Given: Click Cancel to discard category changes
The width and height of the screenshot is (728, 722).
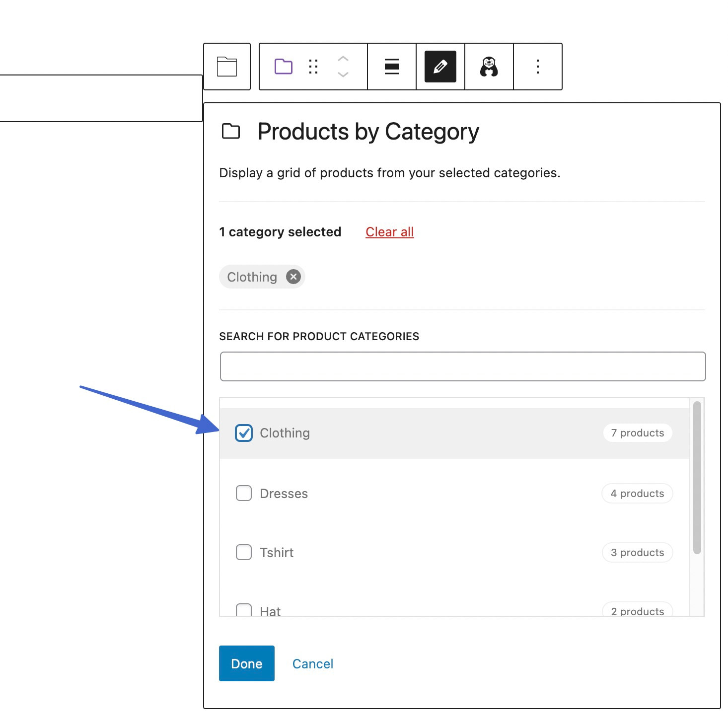Looking at the screenshot, I should [x=312, y=663].
